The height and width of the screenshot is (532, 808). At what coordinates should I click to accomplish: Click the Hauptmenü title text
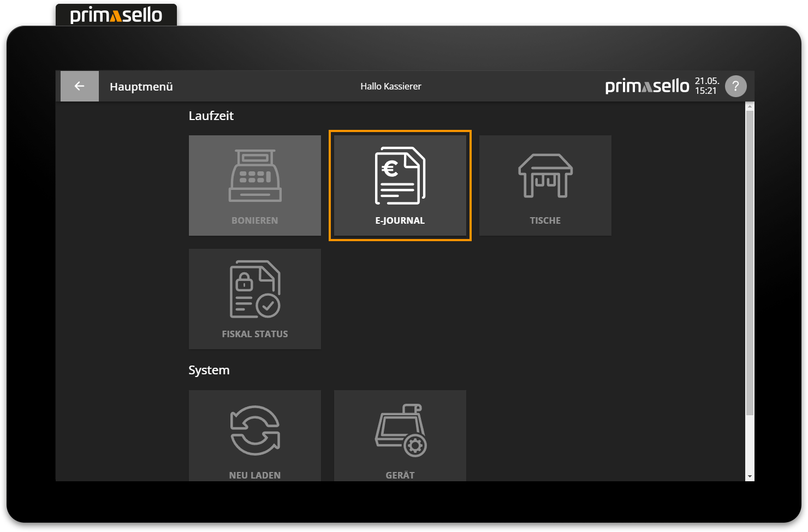(x=141, y=87)
